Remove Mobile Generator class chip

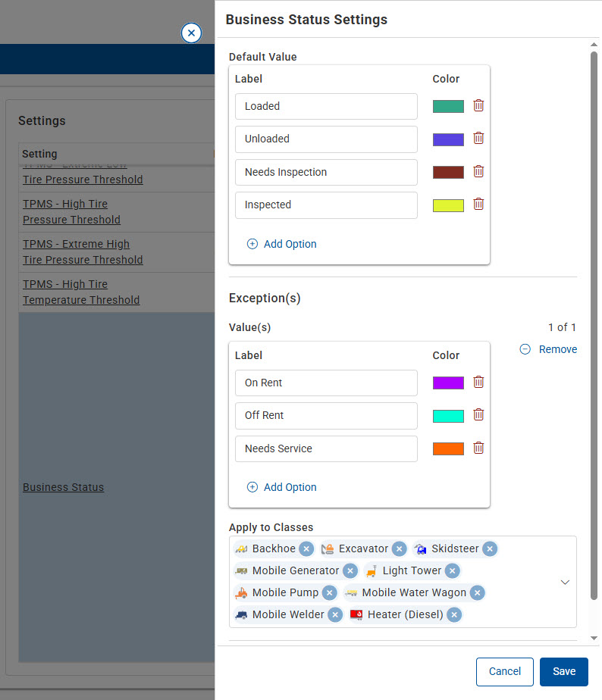tap(350, 570)
